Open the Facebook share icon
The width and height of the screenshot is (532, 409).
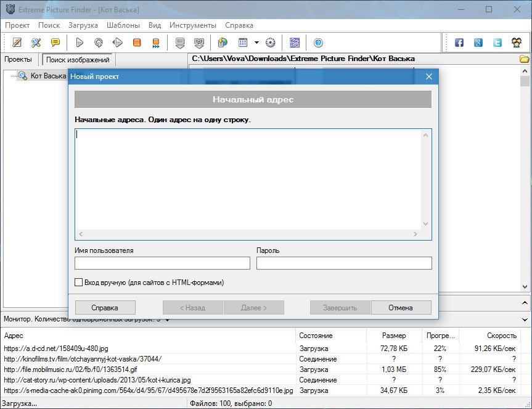[459, 43]
